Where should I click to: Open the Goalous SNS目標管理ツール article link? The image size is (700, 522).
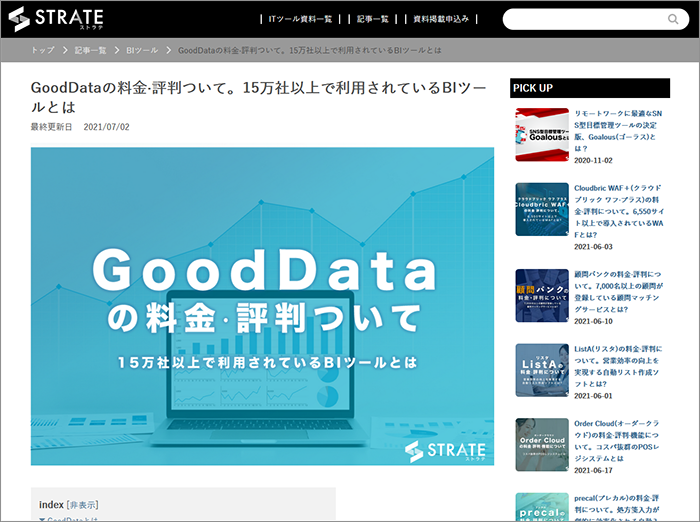(618, 131)
